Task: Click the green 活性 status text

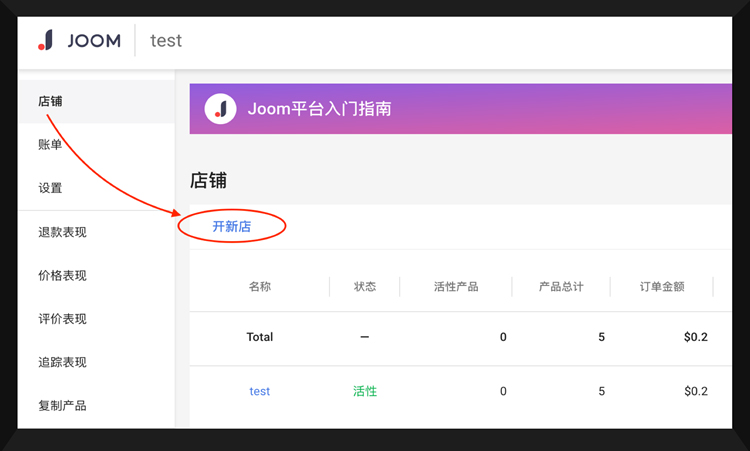Action: click(x=365, y=391)
